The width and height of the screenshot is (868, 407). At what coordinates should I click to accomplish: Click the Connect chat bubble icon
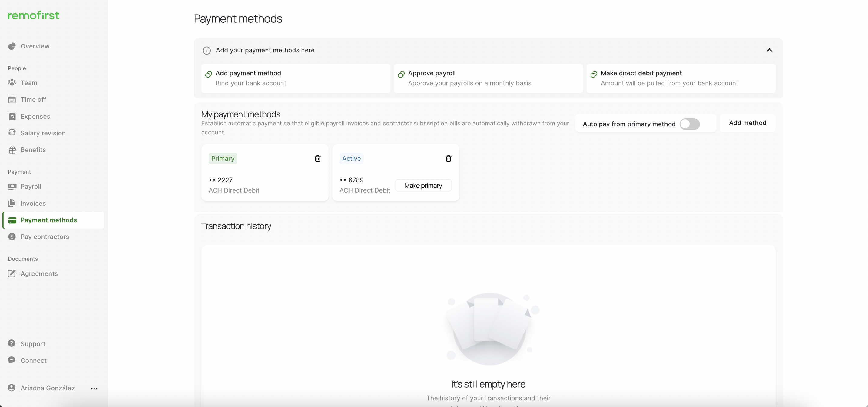[12, 360]
